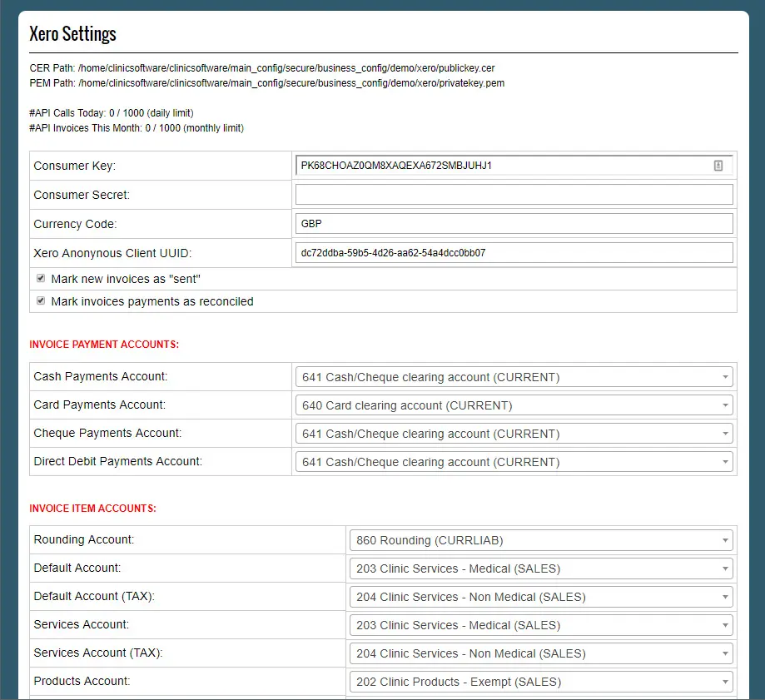
Task: Click the Services Account (TAX) label
Action: (98, 653)
